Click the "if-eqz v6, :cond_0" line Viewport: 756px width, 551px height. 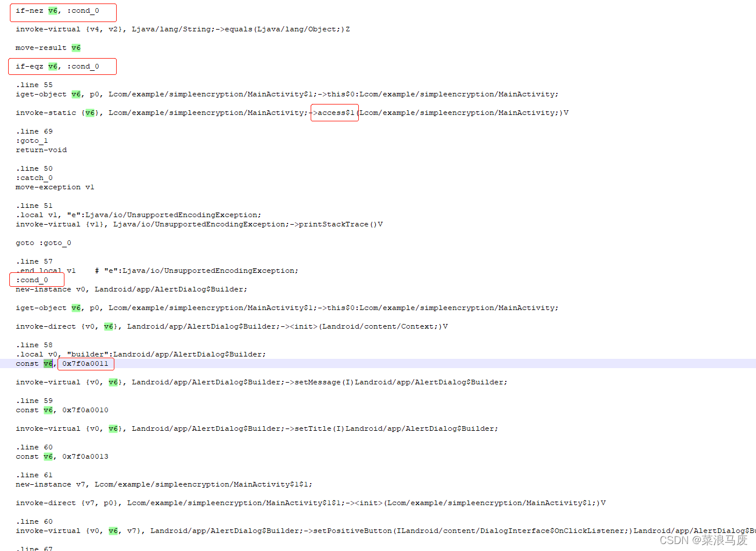pos(57,66)
